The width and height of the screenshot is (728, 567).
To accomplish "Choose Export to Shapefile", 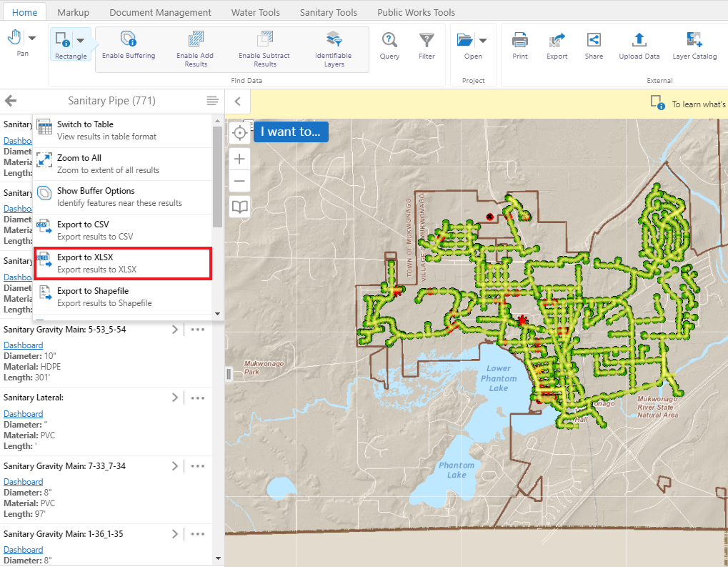I will [x=123, y=297].
